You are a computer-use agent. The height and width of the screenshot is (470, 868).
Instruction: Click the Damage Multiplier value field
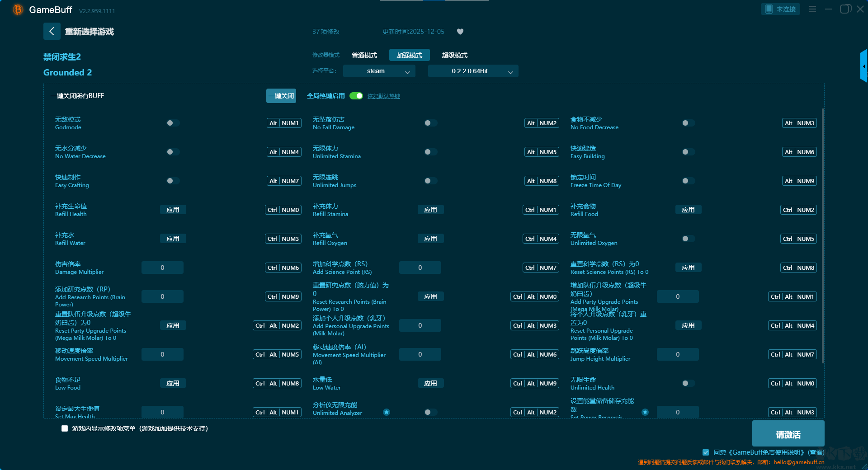162,268
